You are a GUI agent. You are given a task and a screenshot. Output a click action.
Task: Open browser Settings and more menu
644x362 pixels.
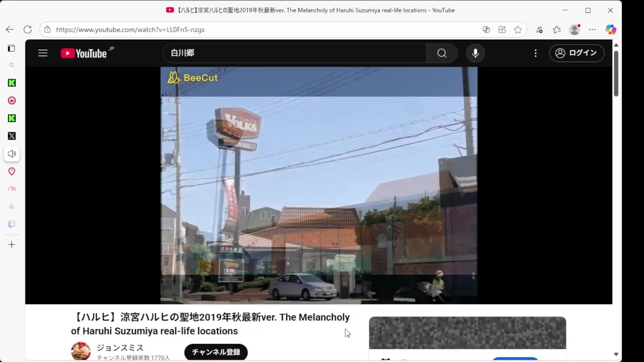click(592, 30)
